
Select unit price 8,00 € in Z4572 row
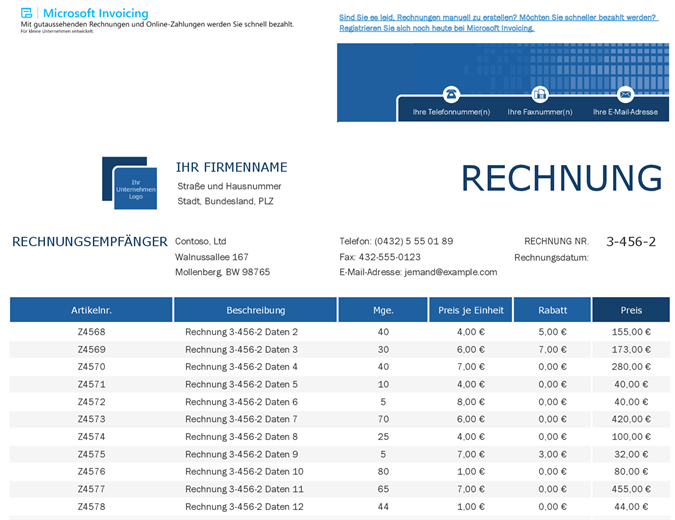(471, 402)
